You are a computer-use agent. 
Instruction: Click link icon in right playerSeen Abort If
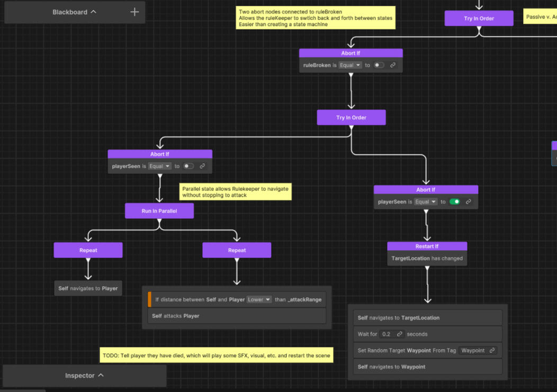pyautogui.click(x=468, y=202)
